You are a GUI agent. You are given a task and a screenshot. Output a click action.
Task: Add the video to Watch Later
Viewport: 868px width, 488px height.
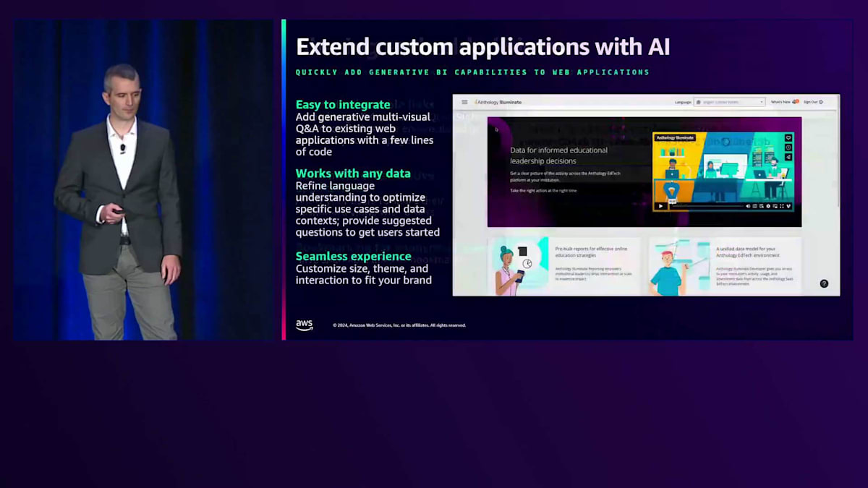788,147
